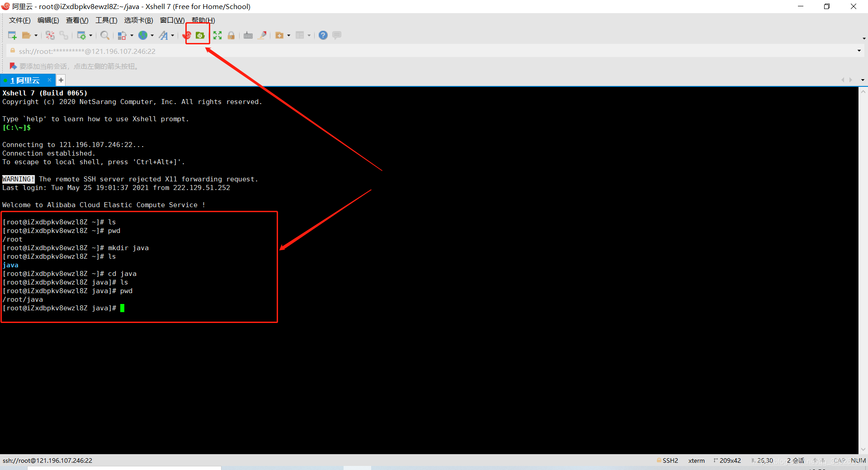Click the speech-bubble feedback icon
The height and width of the screenshot is (470, 868).
pyautogui.click(x=337, y=35)
